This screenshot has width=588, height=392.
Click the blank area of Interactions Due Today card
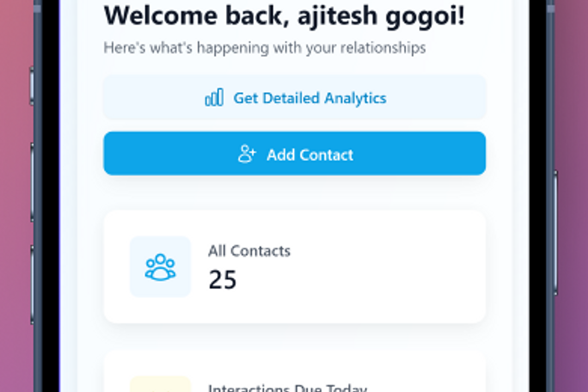point(425,376)
